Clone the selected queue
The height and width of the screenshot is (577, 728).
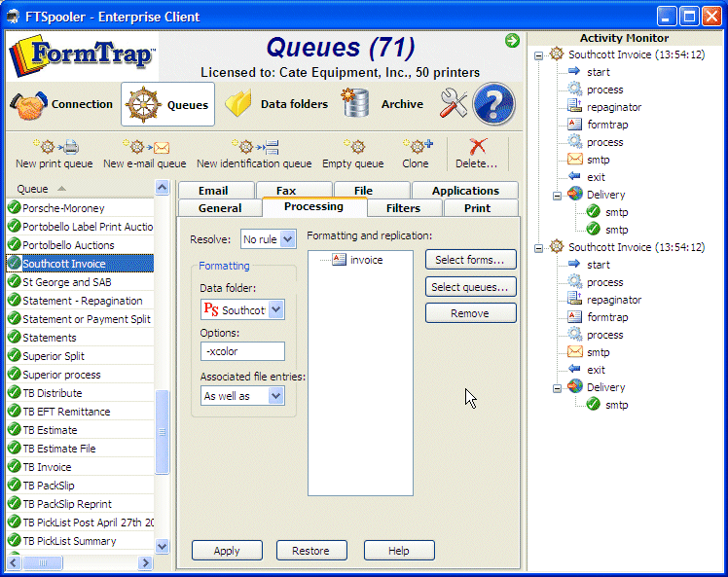pyautogui.click(x=416, y=153)
